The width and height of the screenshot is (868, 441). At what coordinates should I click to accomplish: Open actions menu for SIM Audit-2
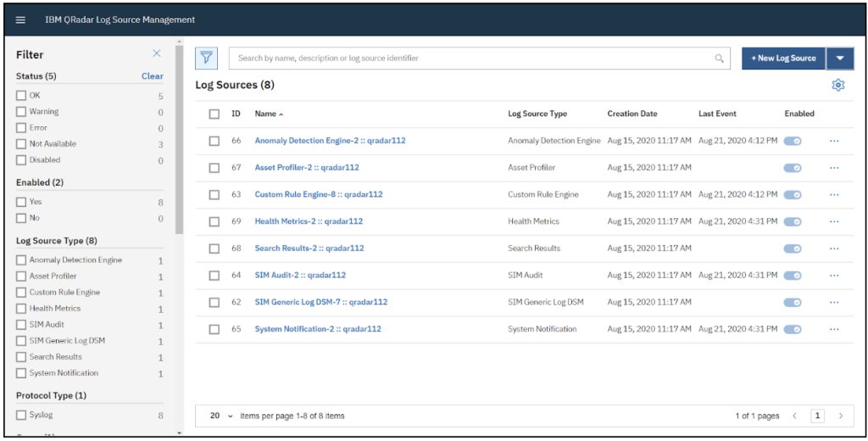point(834,275)
